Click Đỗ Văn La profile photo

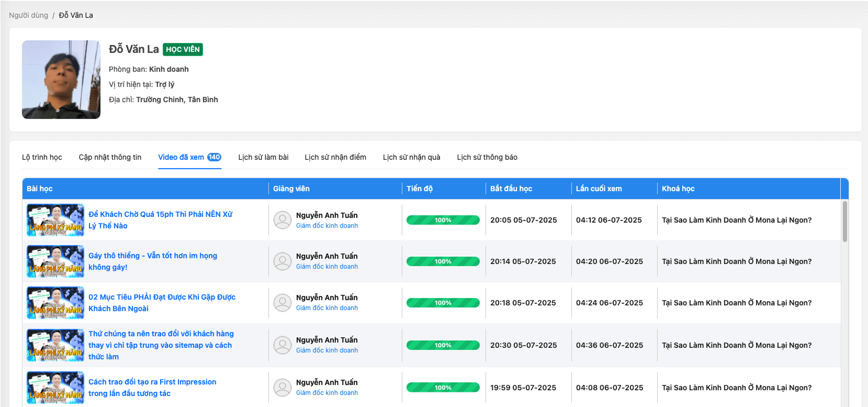tap(61, 80)
